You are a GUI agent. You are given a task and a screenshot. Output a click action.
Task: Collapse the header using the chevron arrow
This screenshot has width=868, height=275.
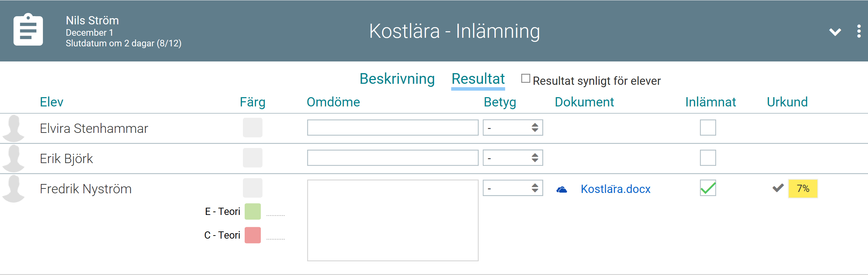(x=835, y=32)
